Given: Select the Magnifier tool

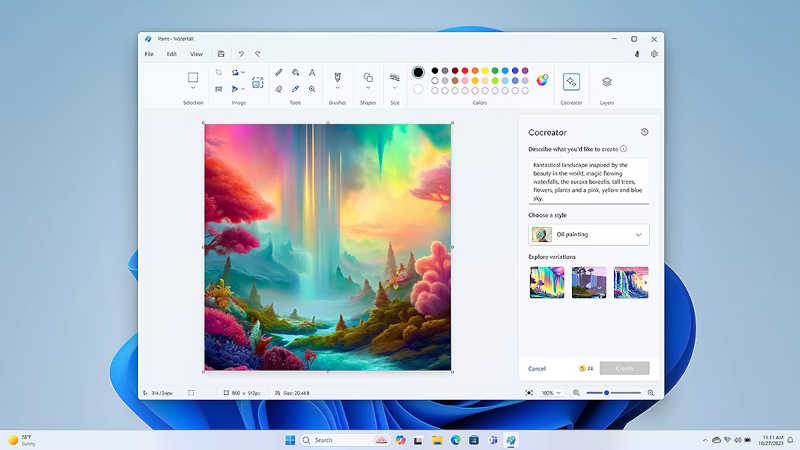Looking at the screenshot, I should pyautogui.click(x=312, y=89).
